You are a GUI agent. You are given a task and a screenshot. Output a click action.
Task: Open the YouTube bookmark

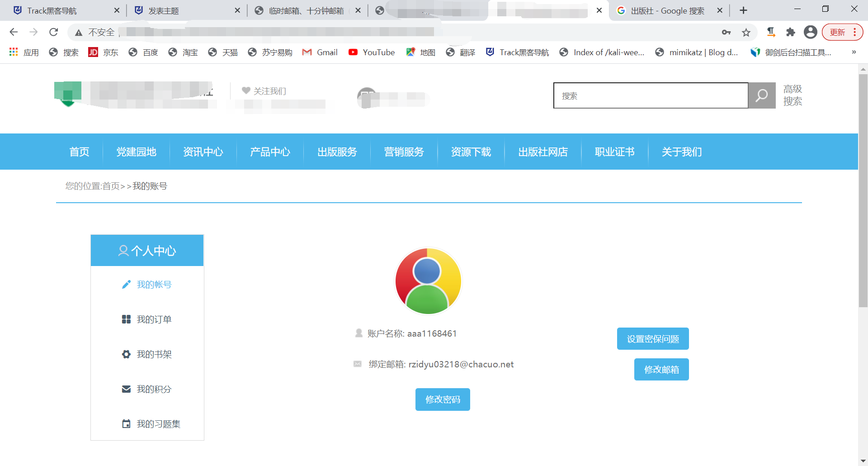tap(372, 52)
